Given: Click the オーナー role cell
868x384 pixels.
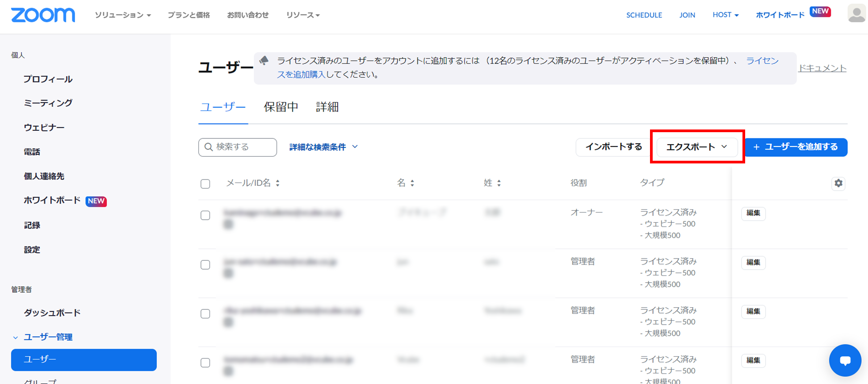Looking at the screenshot, I should 587,213.
